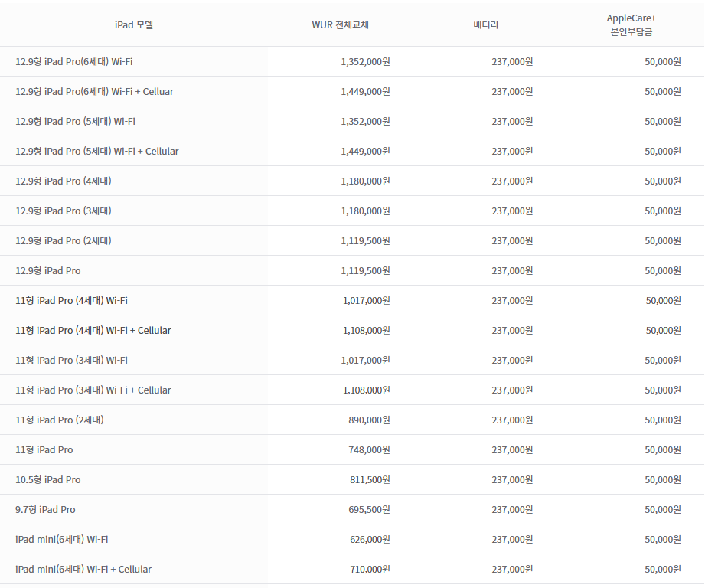Click battery 237,000원 in plain 11형 iPad Pro row
Viewport: 705px width, 588px height.
(512, 450)
